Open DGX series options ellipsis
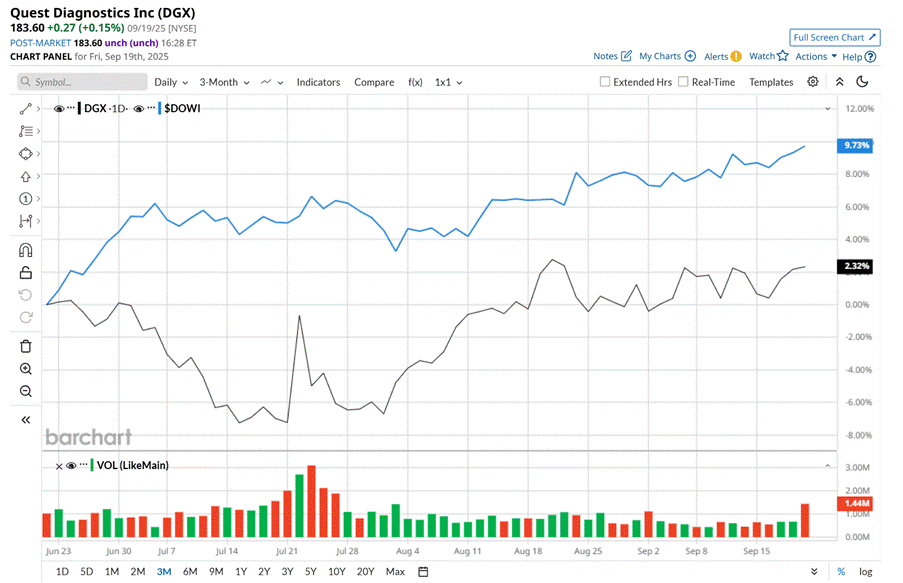903x583 pixels. pos(71,108)
